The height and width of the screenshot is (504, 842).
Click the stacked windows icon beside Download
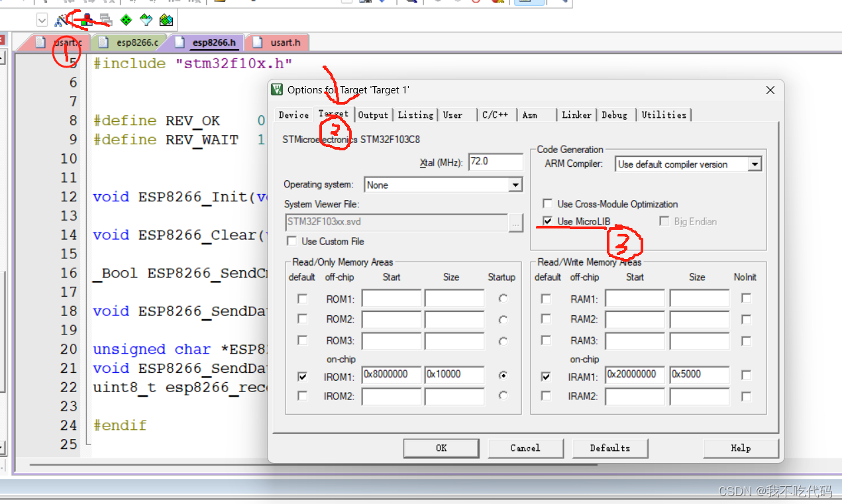106,20
